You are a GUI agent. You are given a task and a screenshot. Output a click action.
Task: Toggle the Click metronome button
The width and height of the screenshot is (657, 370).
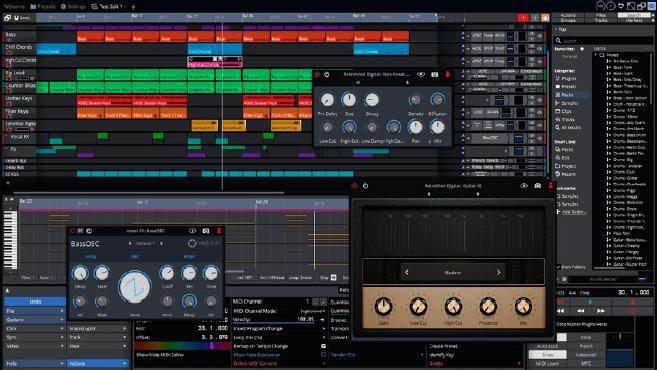pos(586,337)
